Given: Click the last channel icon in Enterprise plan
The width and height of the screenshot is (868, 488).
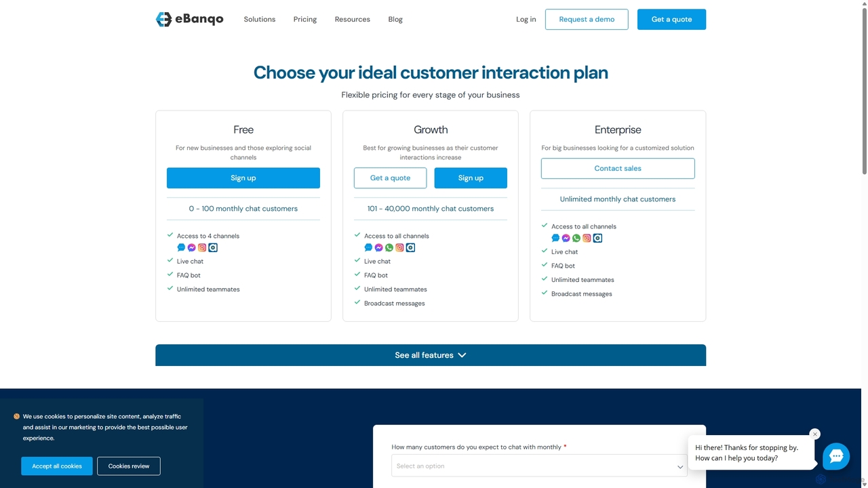Looking at the screenshot, I should coord(597,238).
